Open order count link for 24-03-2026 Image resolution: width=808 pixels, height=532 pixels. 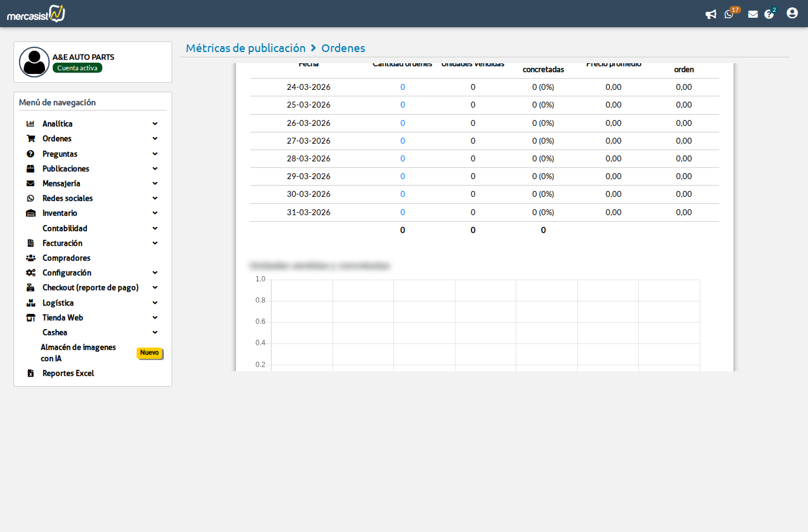click(x=403, y=87)
